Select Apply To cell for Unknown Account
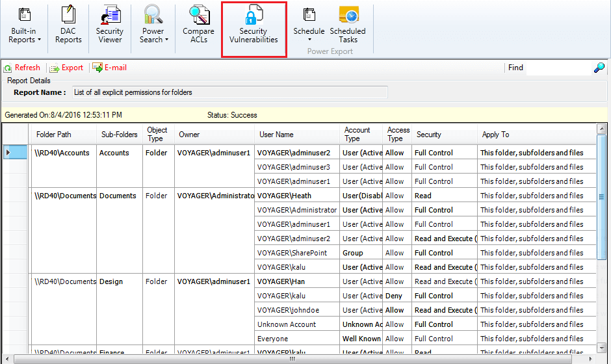 coord(537,324)
